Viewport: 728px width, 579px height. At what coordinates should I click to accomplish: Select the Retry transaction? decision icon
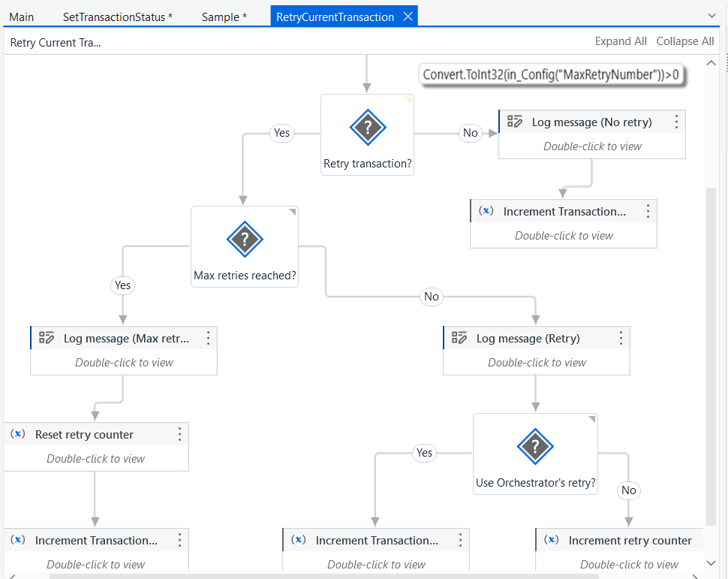pyautogui.click(x=367, y=128)
